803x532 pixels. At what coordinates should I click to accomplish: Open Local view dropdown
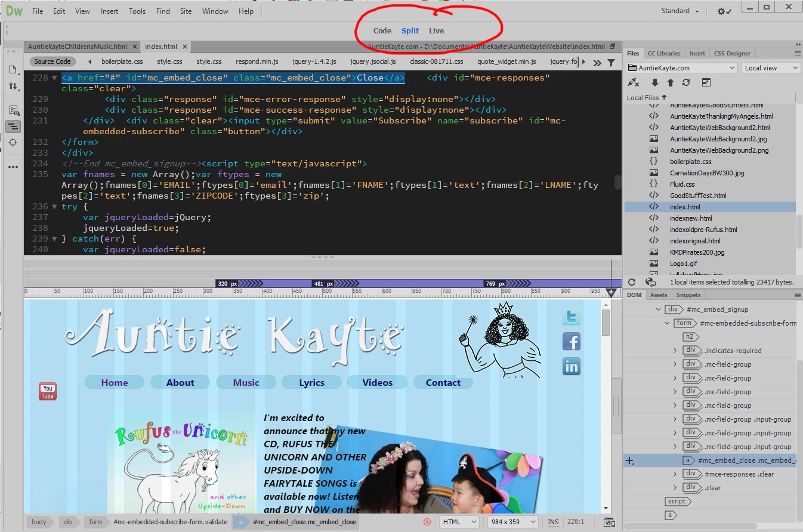tap(771, 68)
